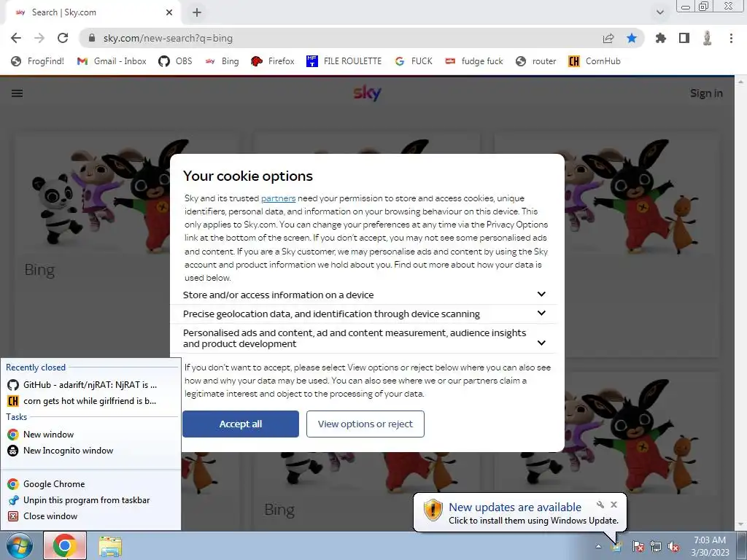Show hidden tray icons arrow

tap(598, 546)
